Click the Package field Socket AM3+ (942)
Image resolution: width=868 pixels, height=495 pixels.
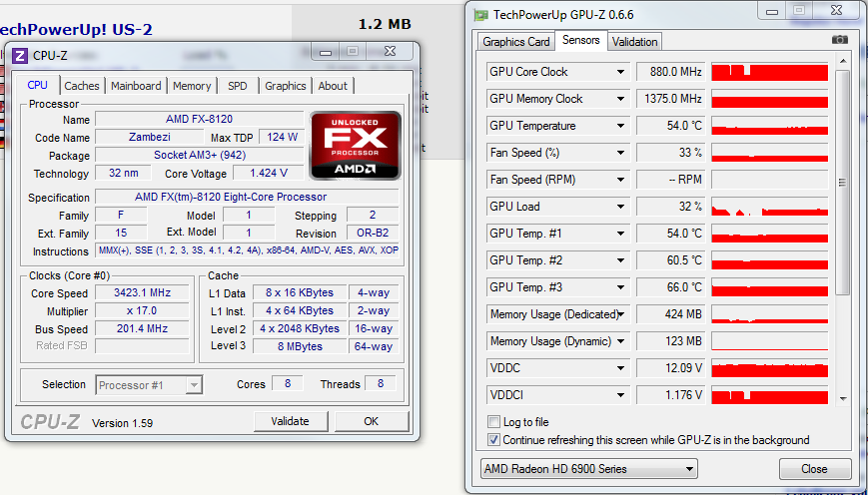click(x=200, y=155)
